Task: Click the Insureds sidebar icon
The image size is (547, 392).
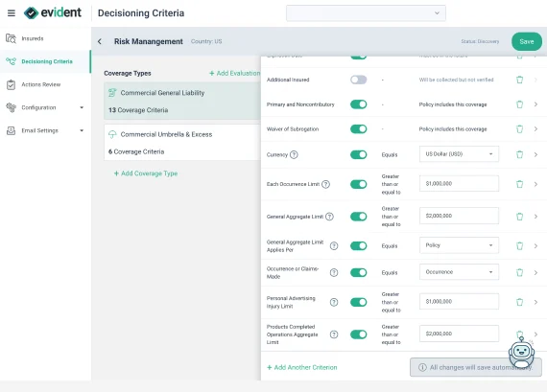Action: click(x=11, y=38)
